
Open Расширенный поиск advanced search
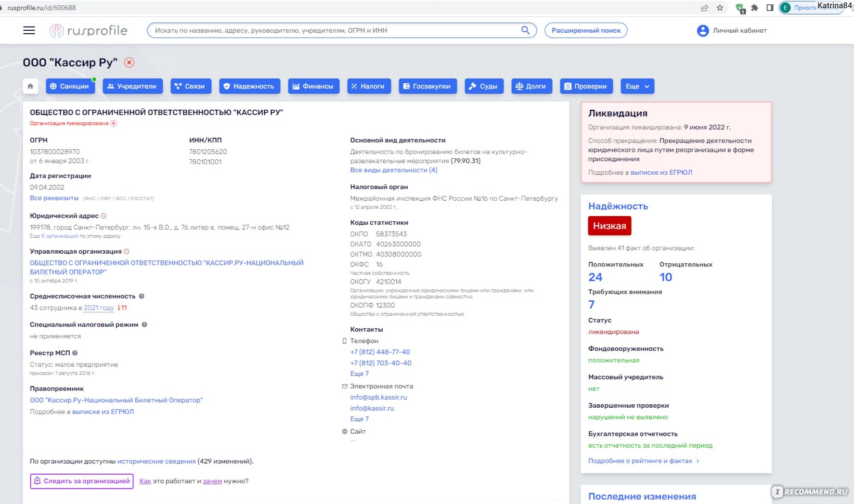point(586,30)
